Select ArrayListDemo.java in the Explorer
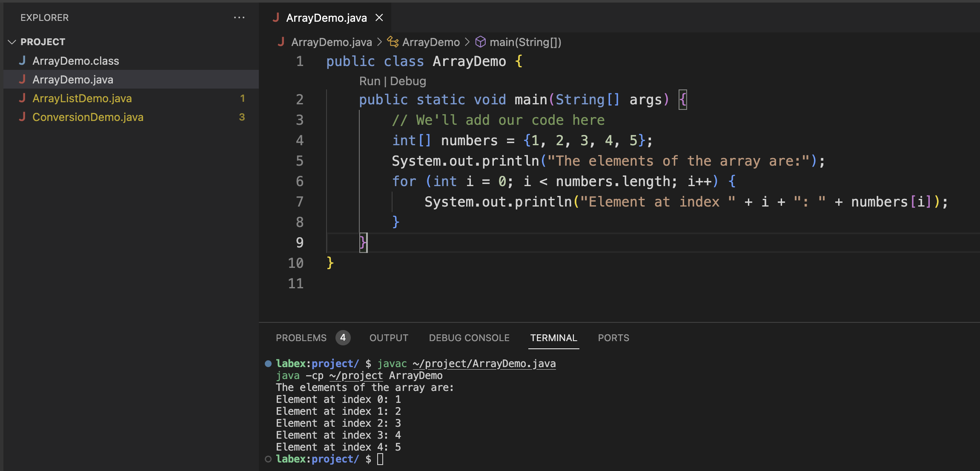The image size is (980, 471). pyautogui.click(x=83, y=98)
